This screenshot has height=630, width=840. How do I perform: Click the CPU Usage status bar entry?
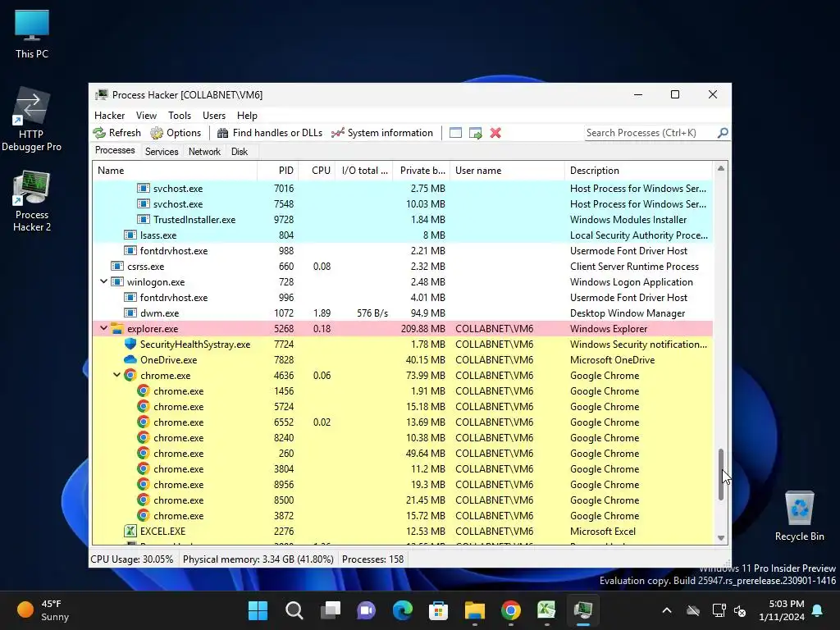[x=132, y=559]
